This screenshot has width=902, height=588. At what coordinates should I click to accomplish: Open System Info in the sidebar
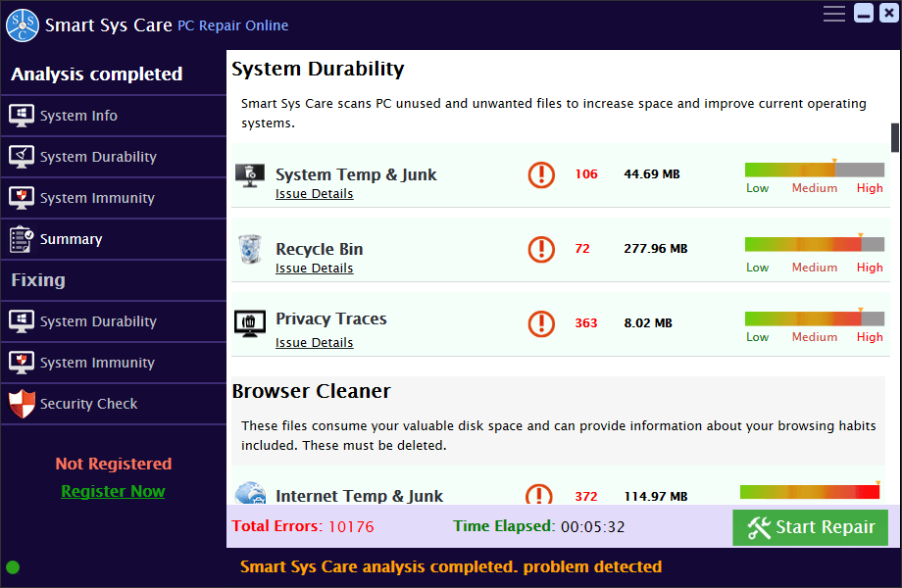[x=114, y=116]
